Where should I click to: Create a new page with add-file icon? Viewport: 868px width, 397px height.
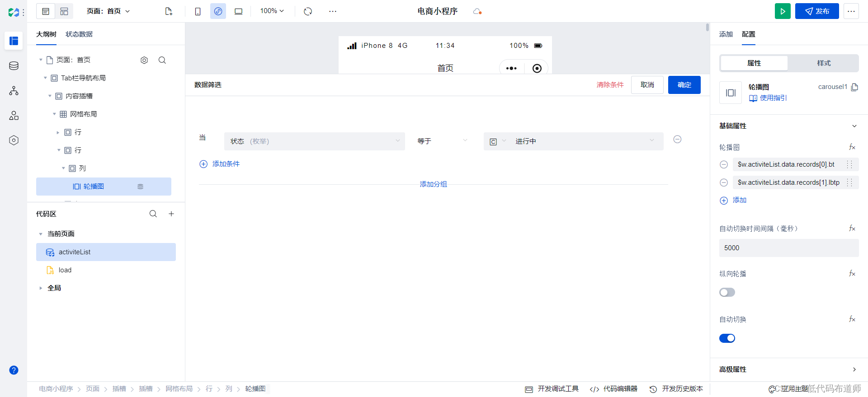tap(169, 11)
